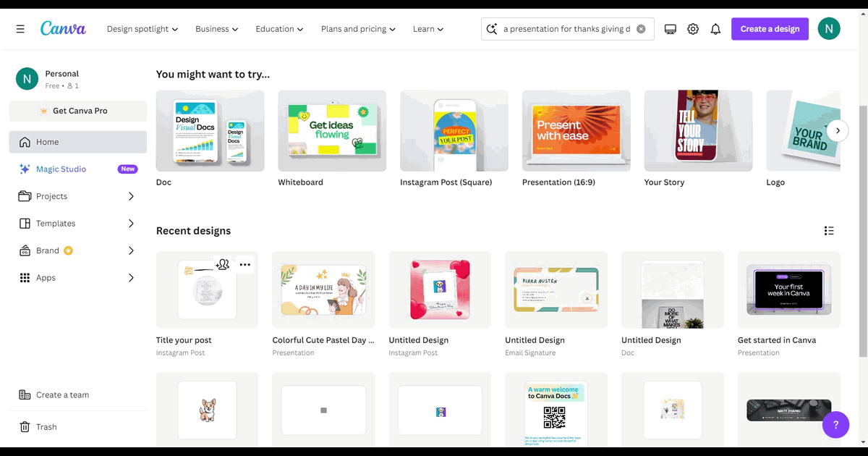Open Get started in Canva presentation

coord(789,290)
